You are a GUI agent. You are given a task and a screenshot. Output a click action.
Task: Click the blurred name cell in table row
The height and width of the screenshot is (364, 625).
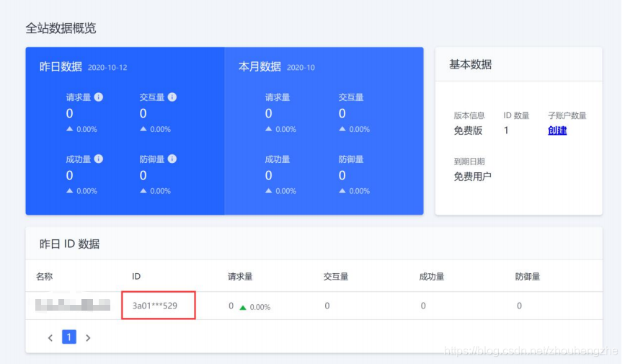coord(73,305)
